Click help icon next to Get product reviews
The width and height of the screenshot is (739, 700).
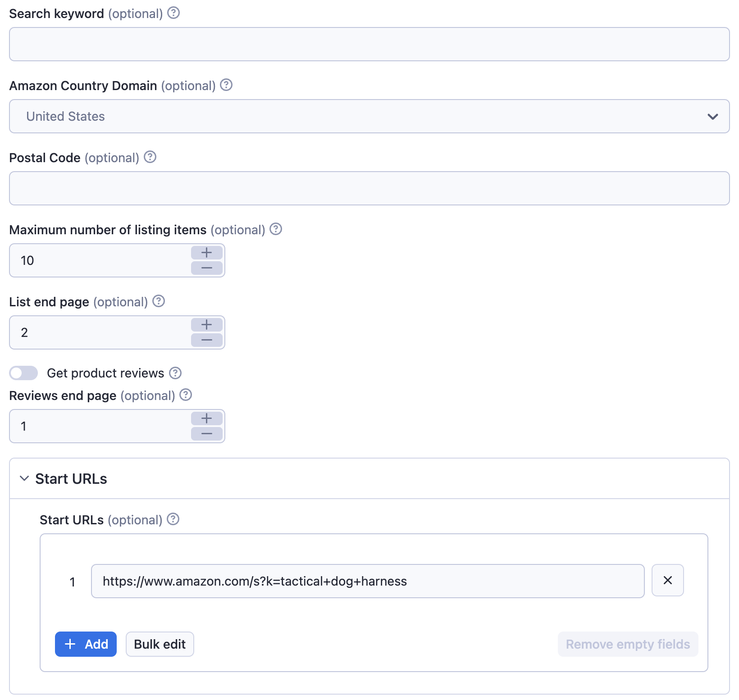(175, 373)
